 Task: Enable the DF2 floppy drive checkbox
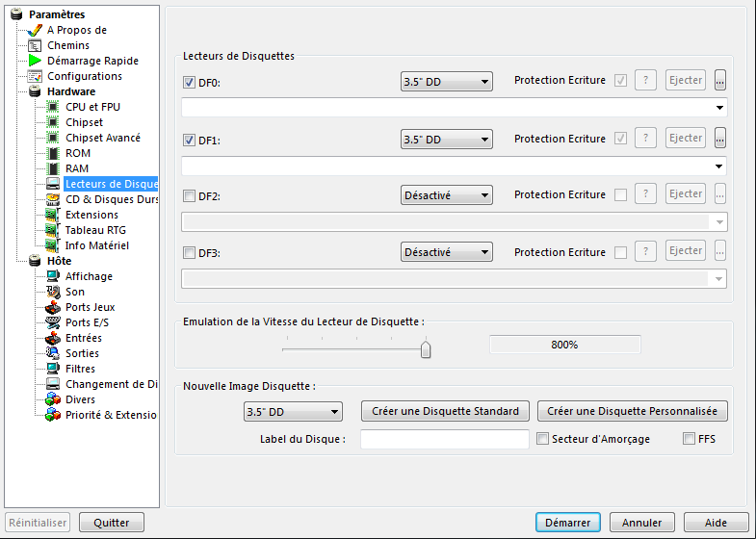click(189, 196)
